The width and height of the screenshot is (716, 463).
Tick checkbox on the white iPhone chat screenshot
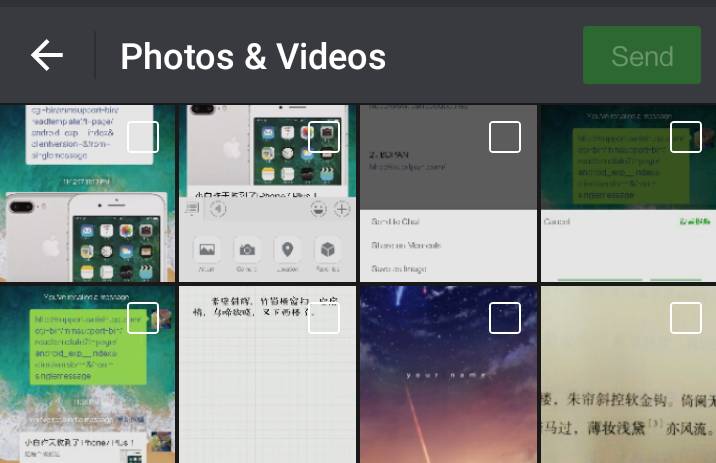(143, 137)
